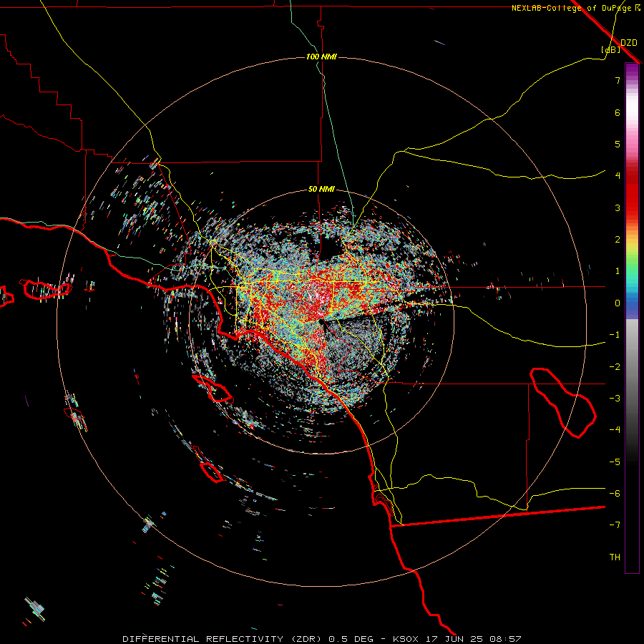Screen dimensions: 644x644
Task: Click the -1 value on color scale
Action: click(x=615, y=335)
